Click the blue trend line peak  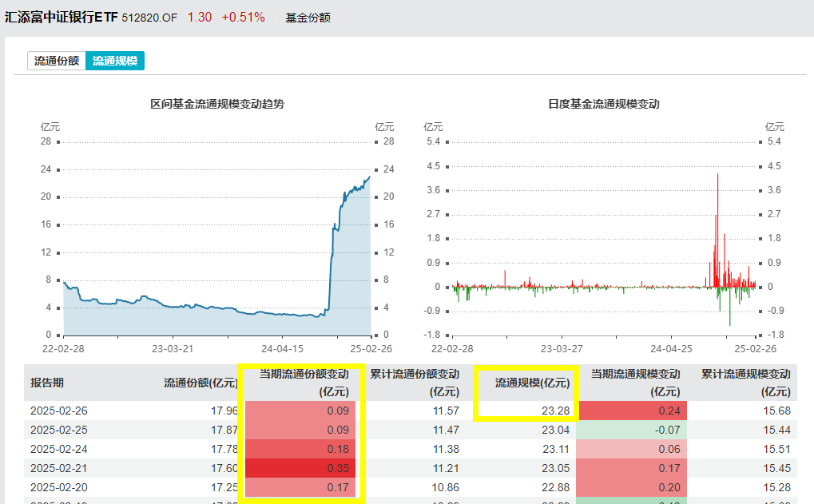click(370, 177)
